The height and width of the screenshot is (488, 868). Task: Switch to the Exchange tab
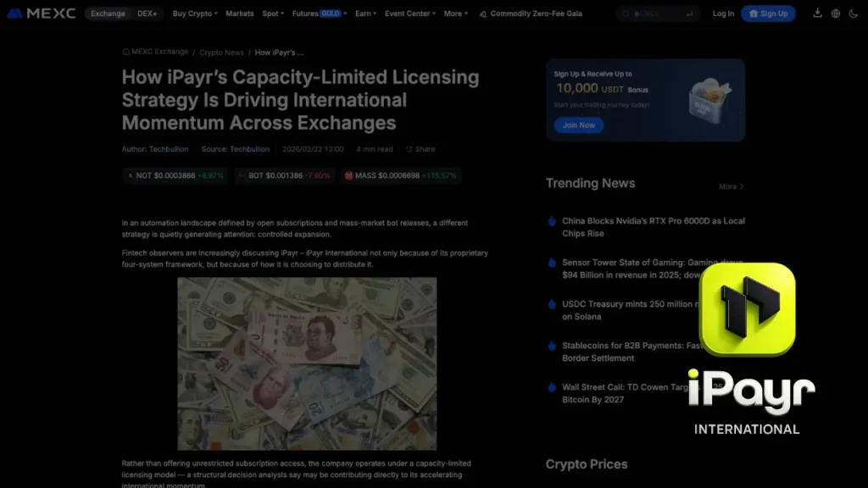pos(107,14)
